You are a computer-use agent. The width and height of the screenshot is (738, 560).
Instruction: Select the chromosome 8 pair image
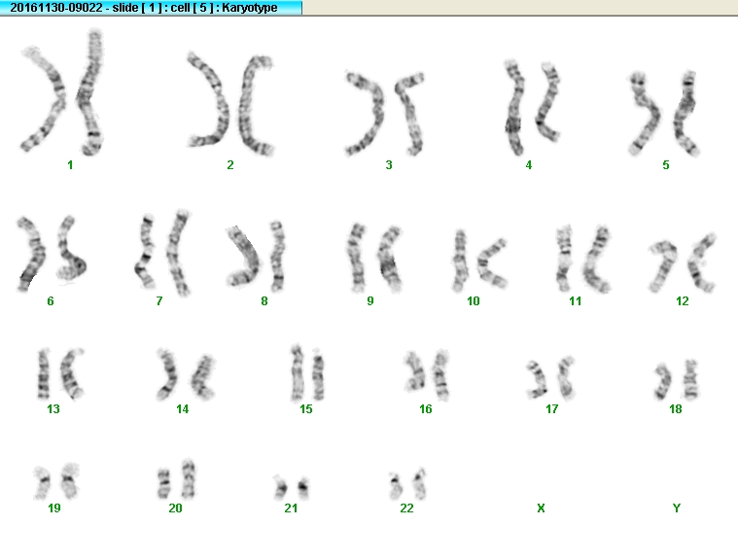[256, 257]
